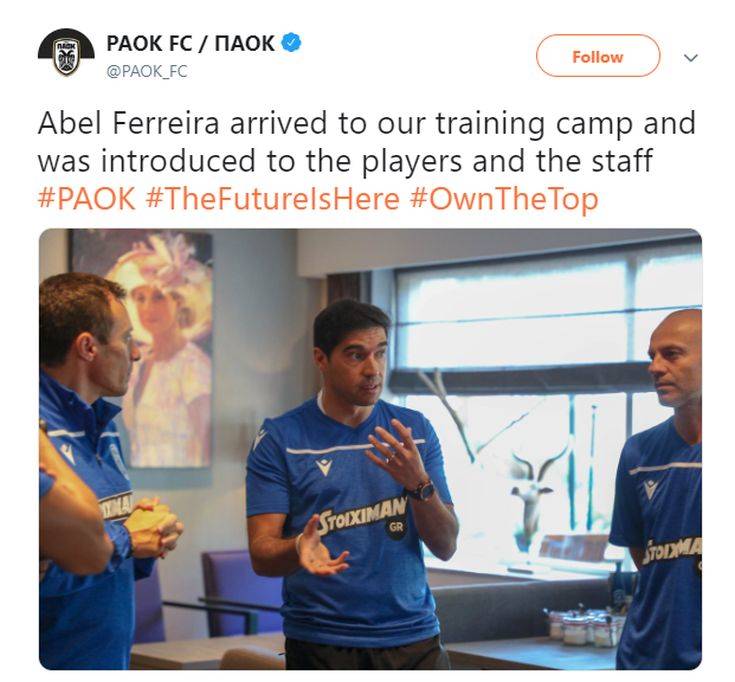Open the #TheFutureIsHere hashtag
Screen dimensions: 735x682
tap(272, 199)
